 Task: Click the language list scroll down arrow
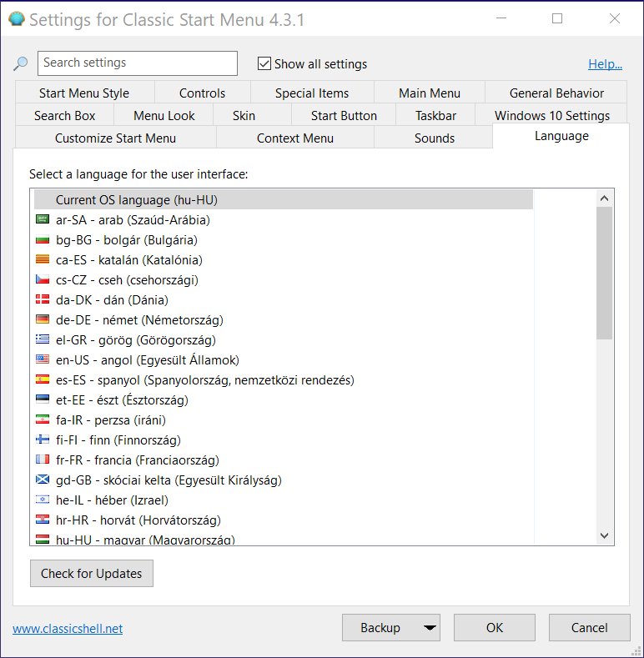click(605, 535)
